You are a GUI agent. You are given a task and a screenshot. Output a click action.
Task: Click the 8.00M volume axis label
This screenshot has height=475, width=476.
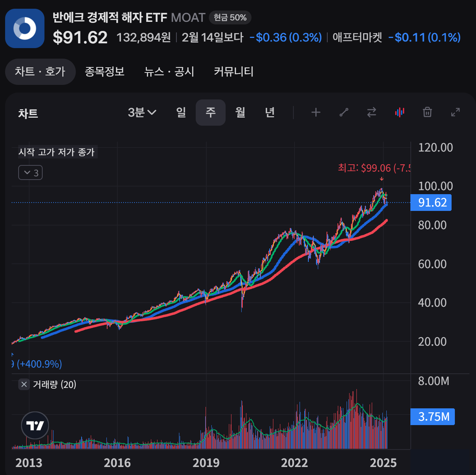pyautogui.click(x=433, y=381)
